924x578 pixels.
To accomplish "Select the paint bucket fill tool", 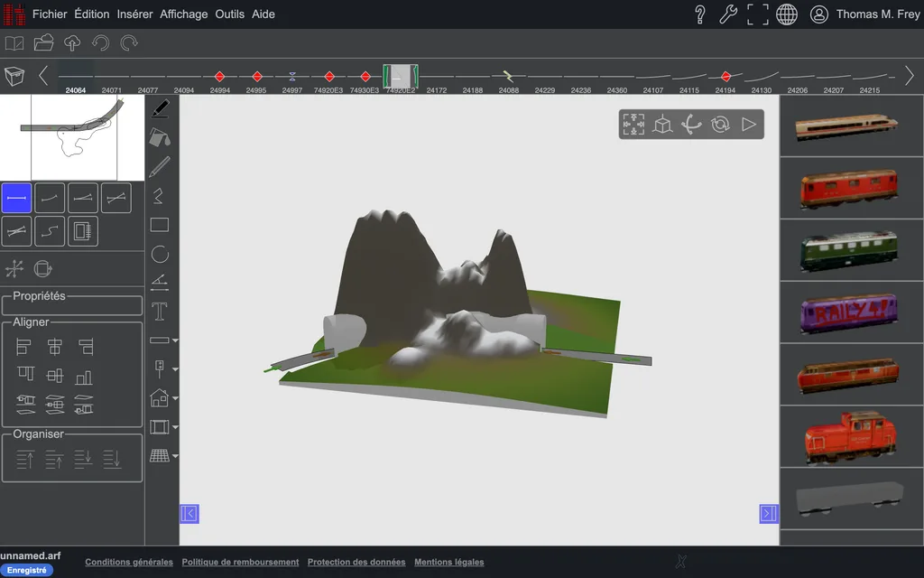I will click(159, 137).
